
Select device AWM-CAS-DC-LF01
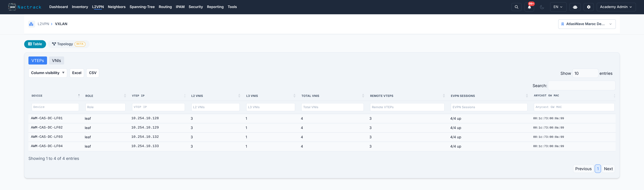tap(47, 118)
